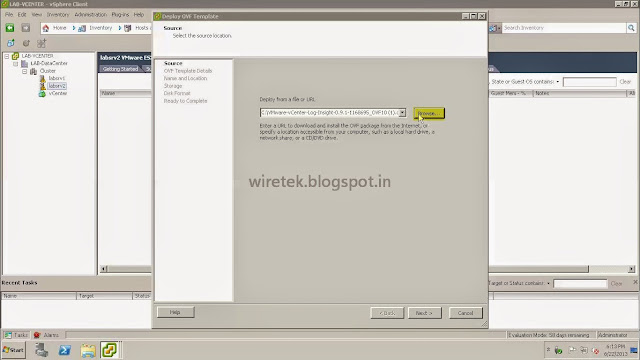The width and height of the screenshot is (640, 360).
Task: Open the File menu
Action: tap(9, 14)
